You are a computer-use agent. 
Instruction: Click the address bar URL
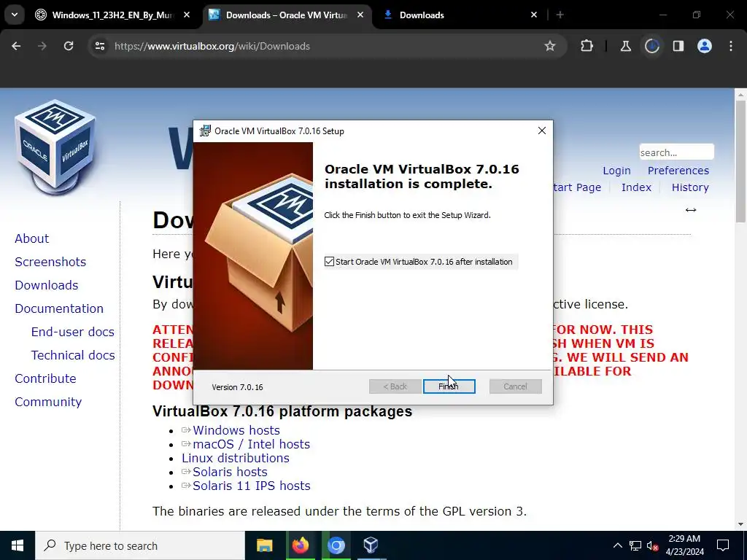[x=212, y=46]
